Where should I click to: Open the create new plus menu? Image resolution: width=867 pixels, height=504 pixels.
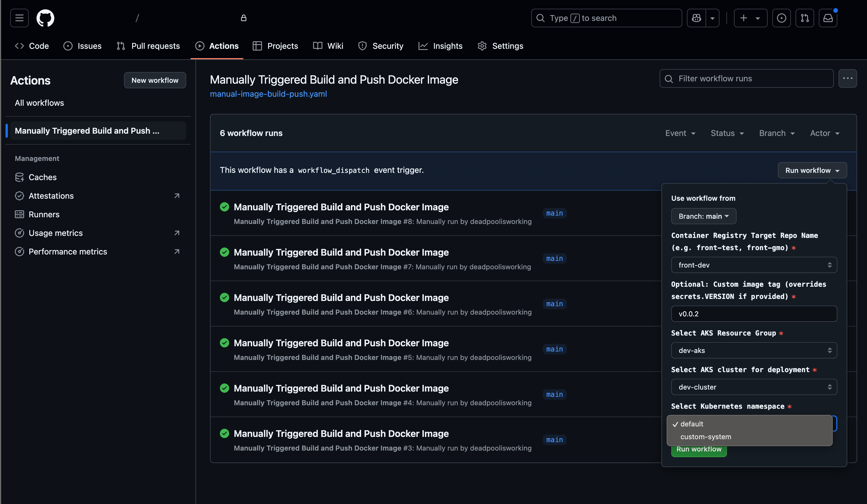point(750,18)
